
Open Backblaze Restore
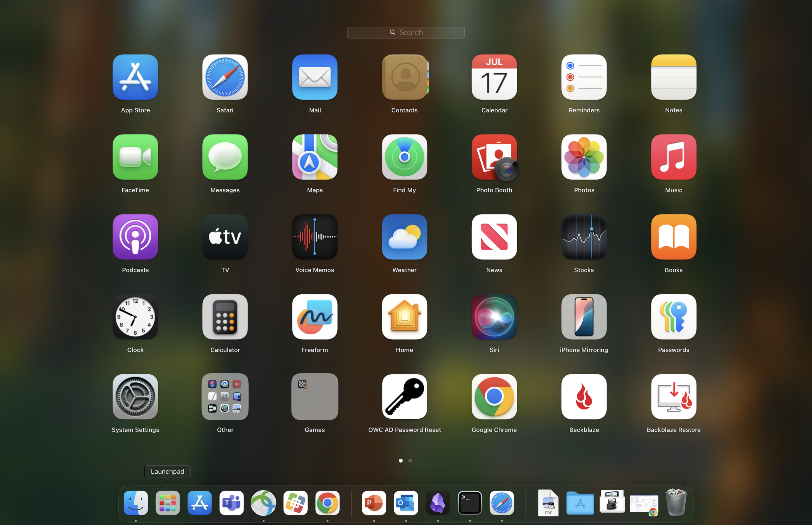tap(673, 397)
